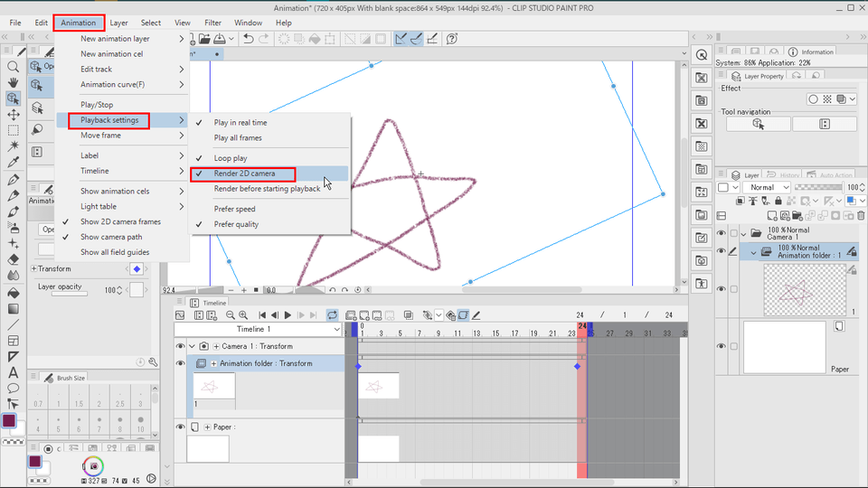Select the Balloon tool
This screenshot has height=488, width=868.
coord(14,389)
